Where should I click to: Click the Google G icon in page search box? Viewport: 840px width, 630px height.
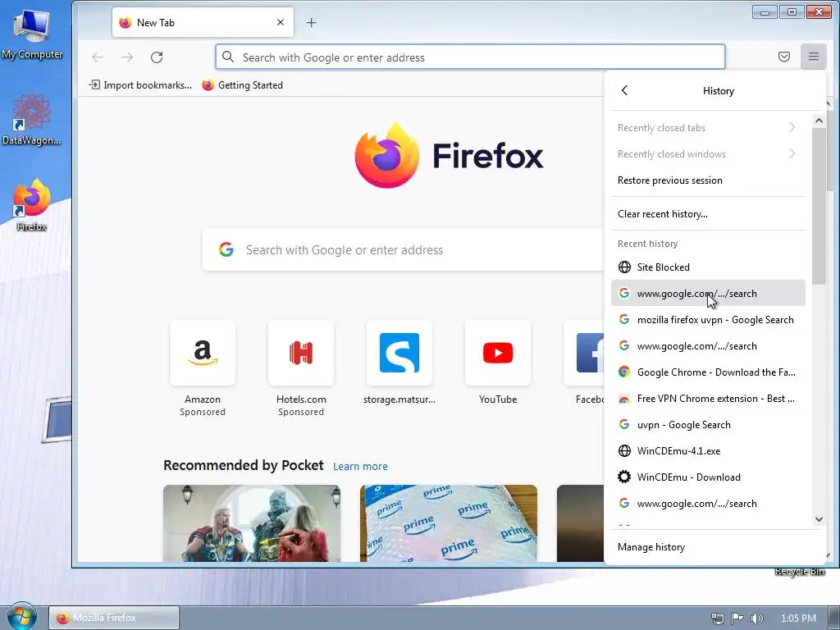pyautogui.click(x=226, y=249)
